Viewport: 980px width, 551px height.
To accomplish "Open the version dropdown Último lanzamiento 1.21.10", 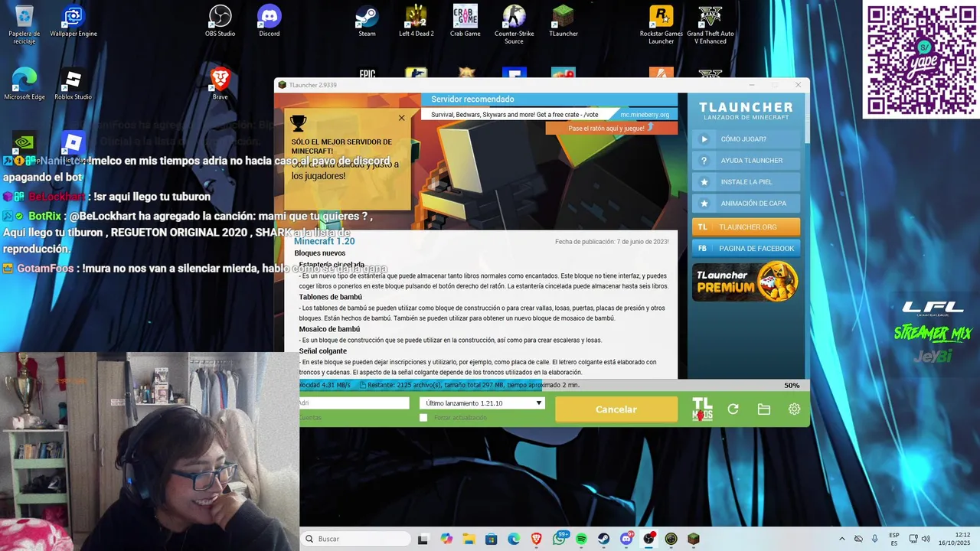I will point(482,403).
